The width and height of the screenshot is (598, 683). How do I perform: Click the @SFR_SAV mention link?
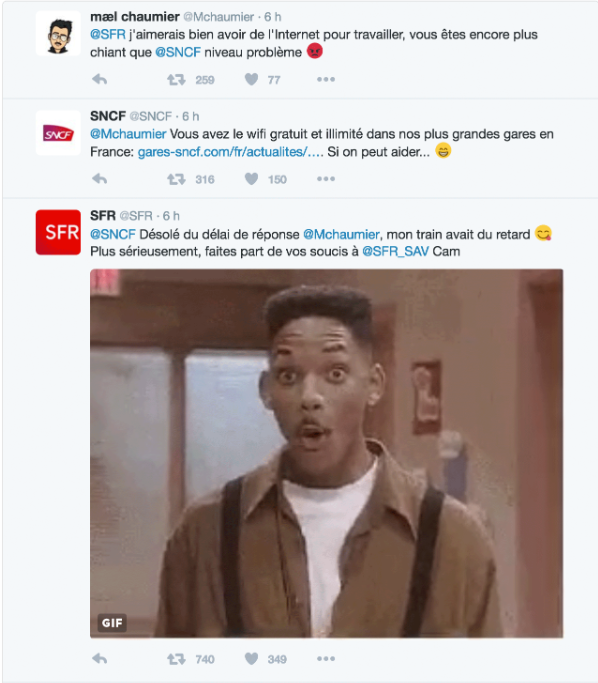pyautogui.click(x=395, y=252)
